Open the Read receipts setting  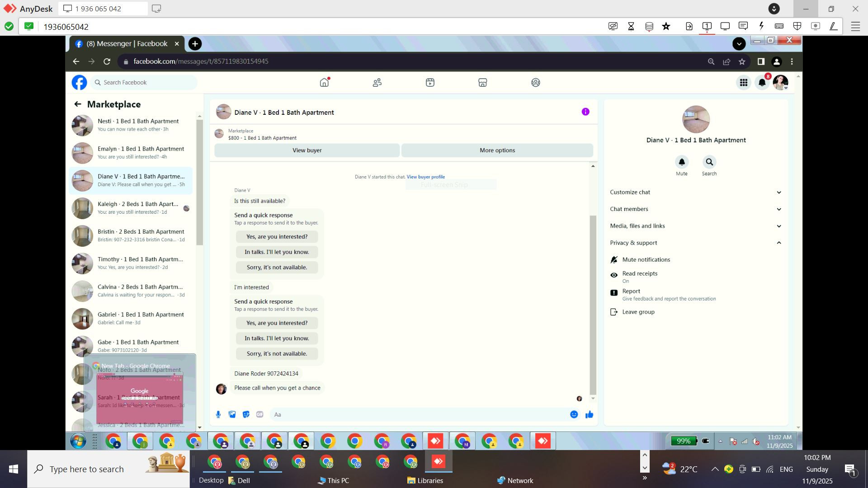coord(640,277)
